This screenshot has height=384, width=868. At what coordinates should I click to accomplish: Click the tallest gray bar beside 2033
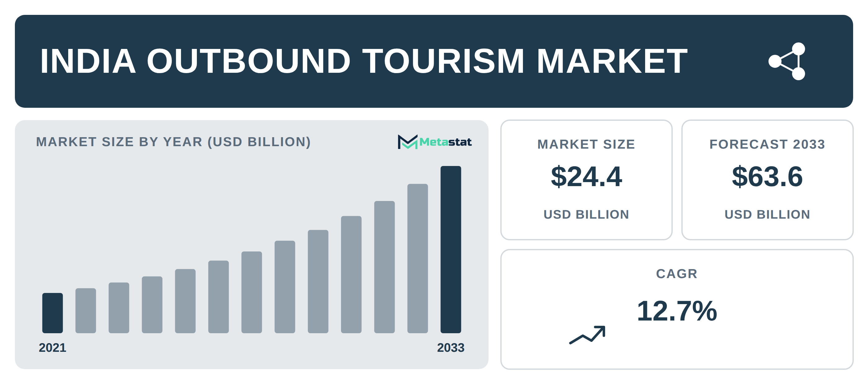pos(418,259)
